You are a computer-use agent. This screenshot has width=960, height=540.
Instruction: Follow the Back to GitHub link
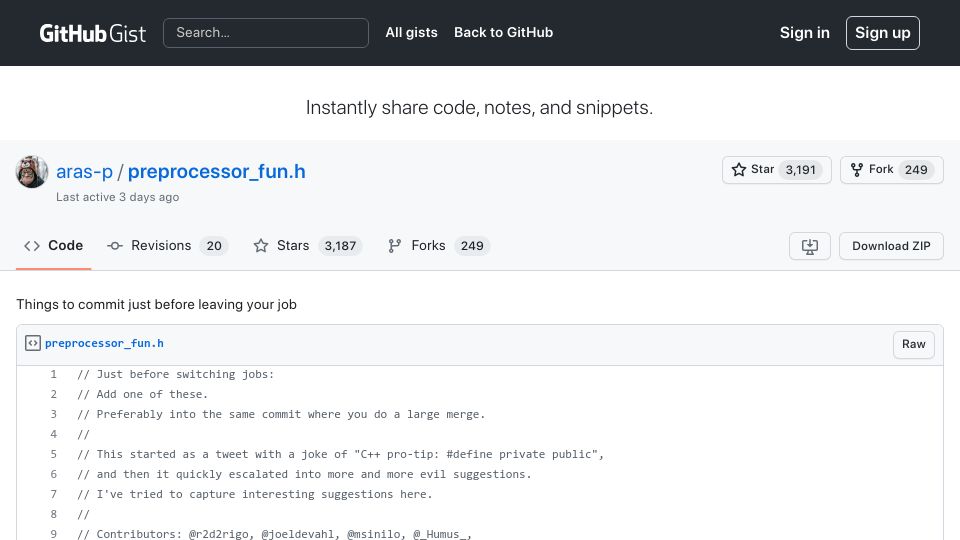click(503, 32)
